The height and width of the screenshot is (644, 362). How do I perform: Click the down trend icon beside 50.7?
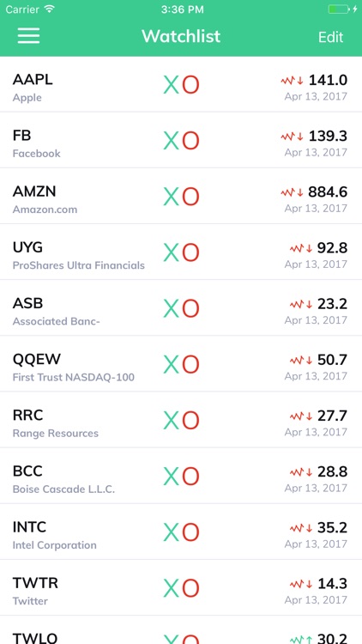[301, 360]
